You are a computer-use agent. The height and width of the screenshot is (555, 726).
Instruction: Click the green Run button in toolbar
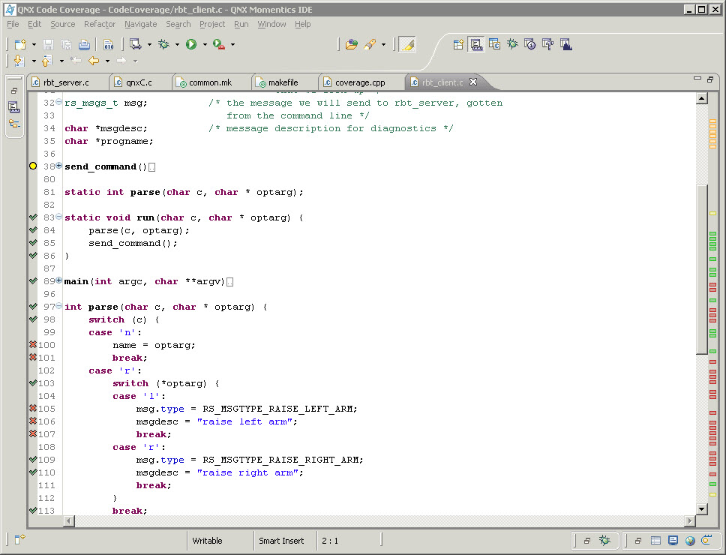coord(190,44)
